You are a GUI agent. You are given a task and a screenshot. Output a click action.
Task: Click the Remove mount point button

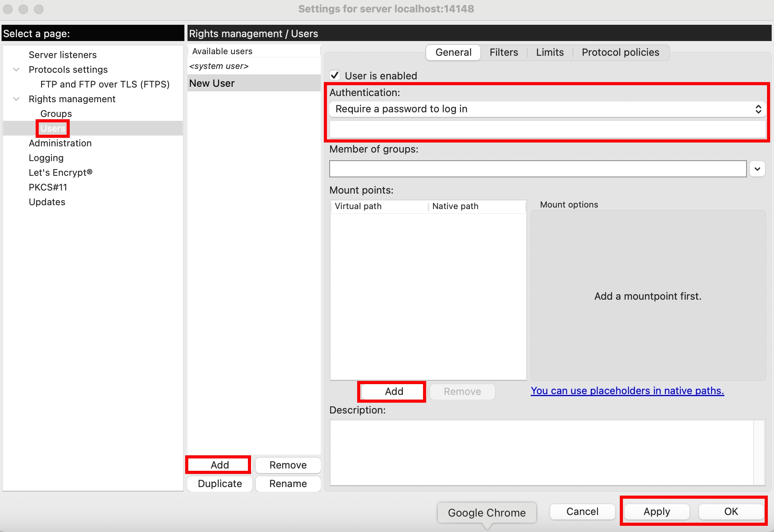point(462,391)
